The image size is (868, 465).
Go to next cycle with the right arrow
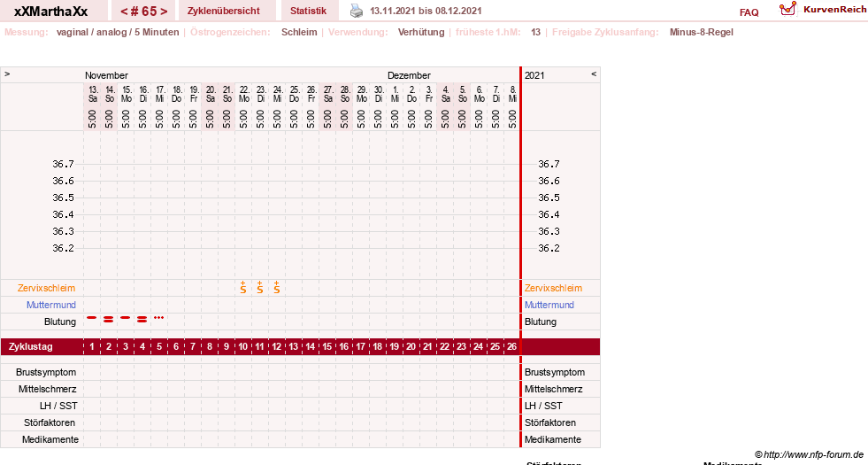(164, 12)
